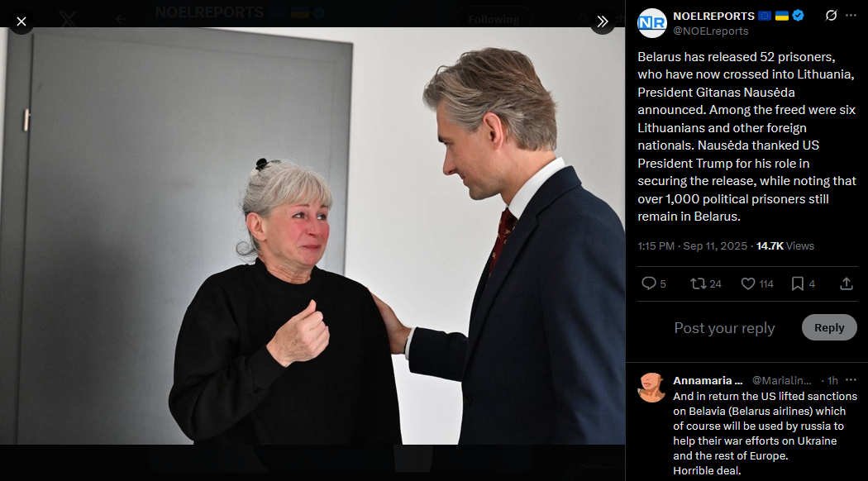This screenshot has height=481, width=868.
Task: Collapse the side panel with double chevron
Action: pos(603,21)
